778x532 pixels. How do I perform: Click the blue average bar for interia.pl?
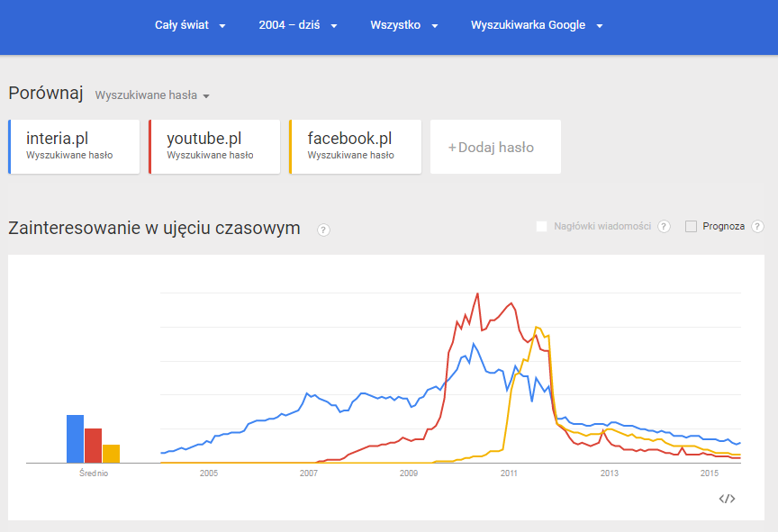[75, 438]
